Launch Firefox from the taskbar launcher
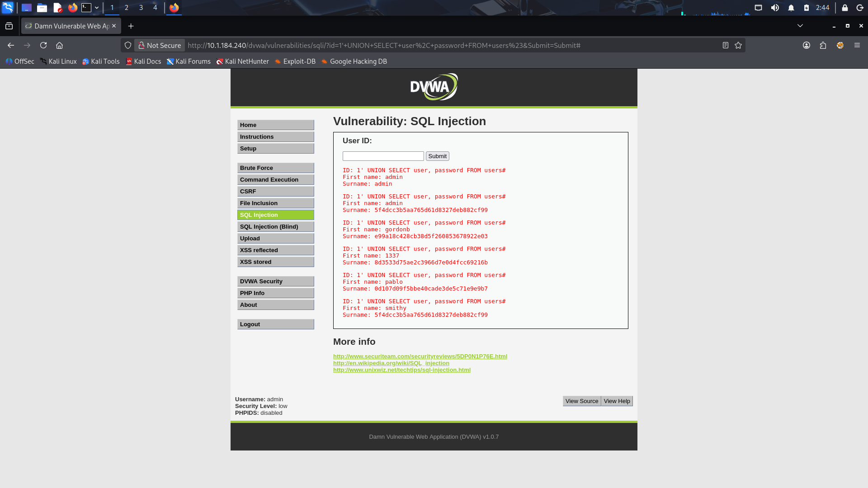868x488 pixels. pos(73,8)
